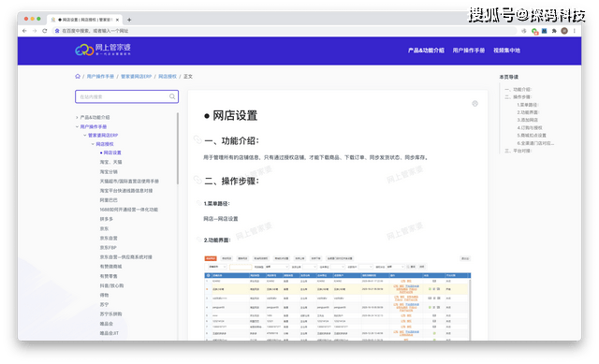This screenshot has height=364, width=599.
Task: Go to 用户操作手册 breadcrumb link
Action: pos(100,77)
